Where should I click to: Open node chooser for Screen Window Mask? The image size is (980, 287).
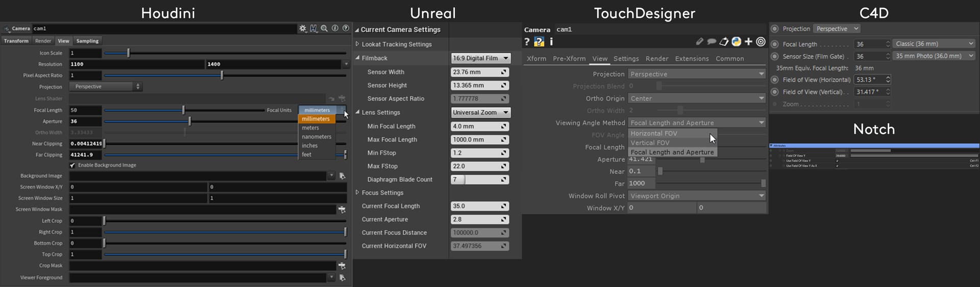(x=342, y=210)
